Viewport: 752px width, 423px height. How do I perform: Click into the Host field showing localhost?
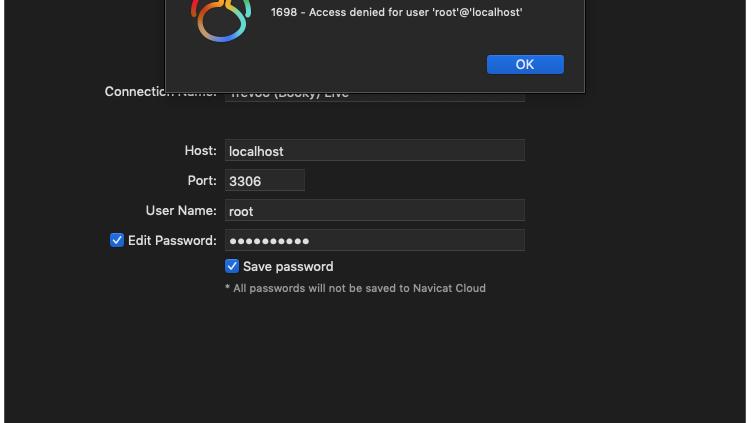click(x=374, y=151)
